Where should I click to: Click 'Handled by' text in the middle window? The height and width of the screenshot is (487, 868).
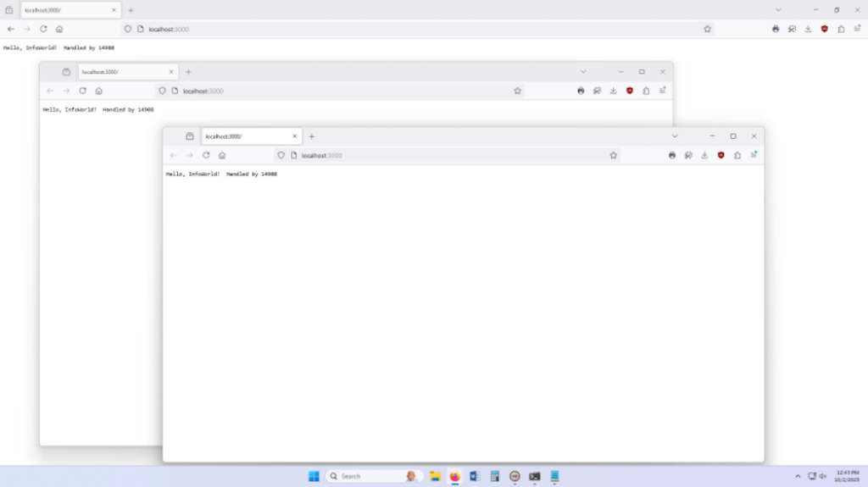pos(119,109)
